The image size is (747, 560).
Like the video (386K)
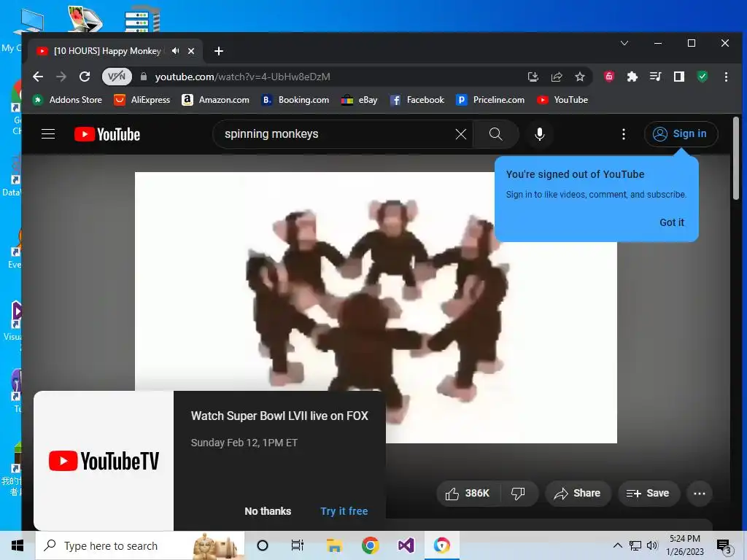(468, 494)
